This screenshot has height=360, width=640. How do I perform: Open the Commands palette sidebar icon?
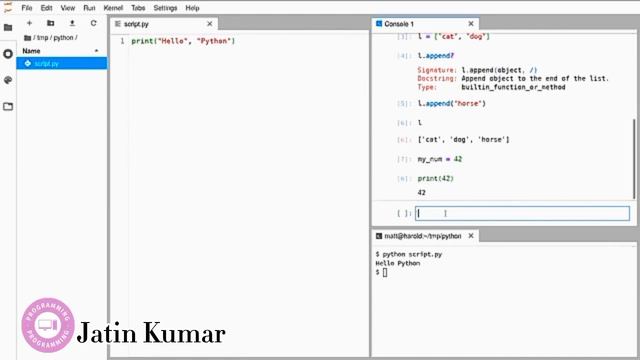(8, 80)
